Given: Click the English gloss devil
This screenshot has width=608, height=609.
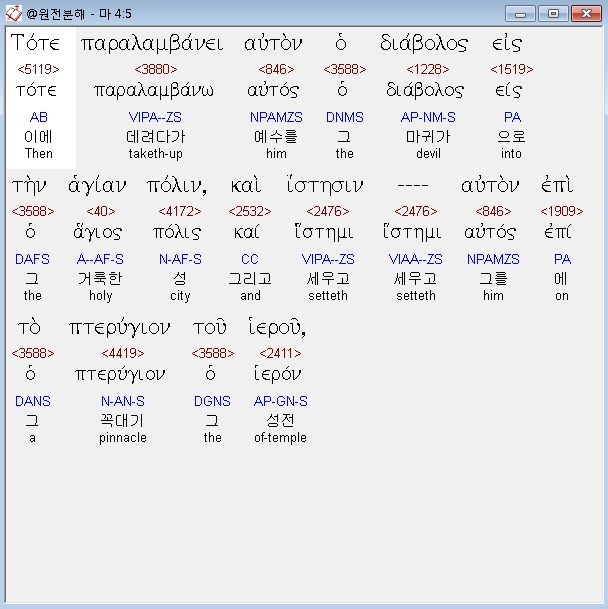Looking at the screenshot, I should click(x=428, y=154).
